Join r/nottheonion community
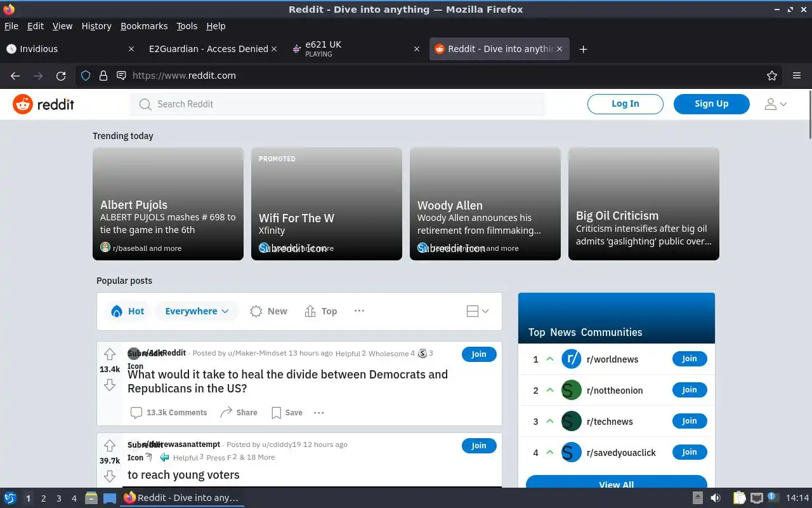Viewport: 812px width, 508px height. click(690, 390)
